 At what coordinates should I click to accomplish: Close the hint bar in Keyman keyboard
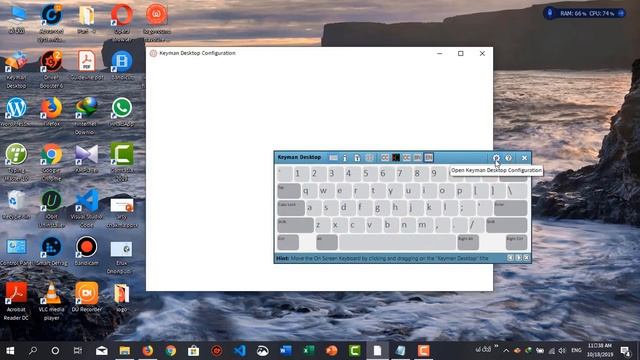point(526,258)
